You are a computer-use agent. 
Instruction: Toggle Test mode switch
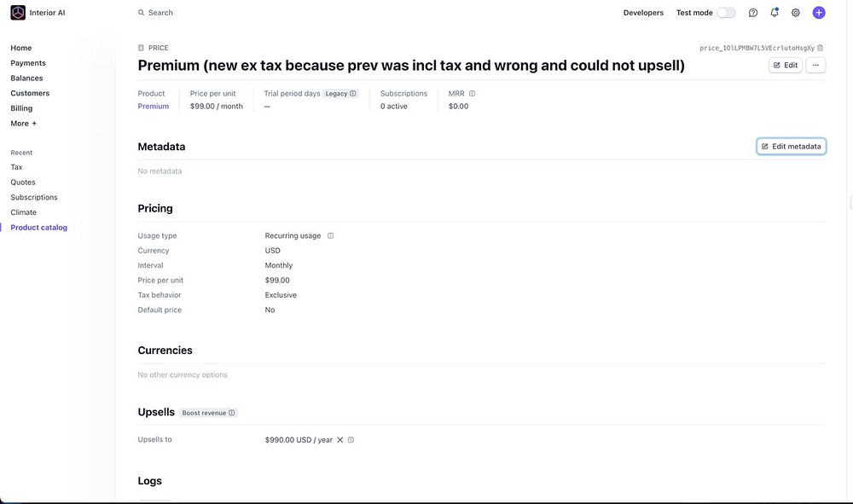(726, 13)
